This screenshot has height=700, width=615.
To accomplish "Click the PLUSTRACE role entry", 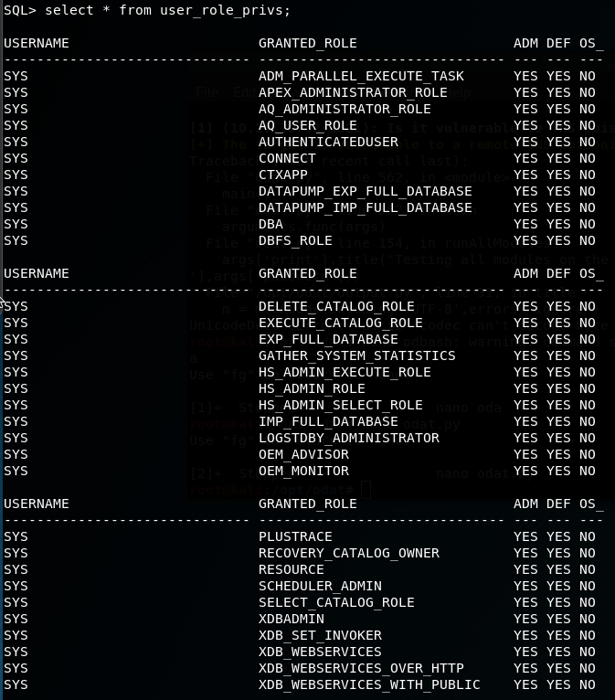I will (x=295, y=536).
